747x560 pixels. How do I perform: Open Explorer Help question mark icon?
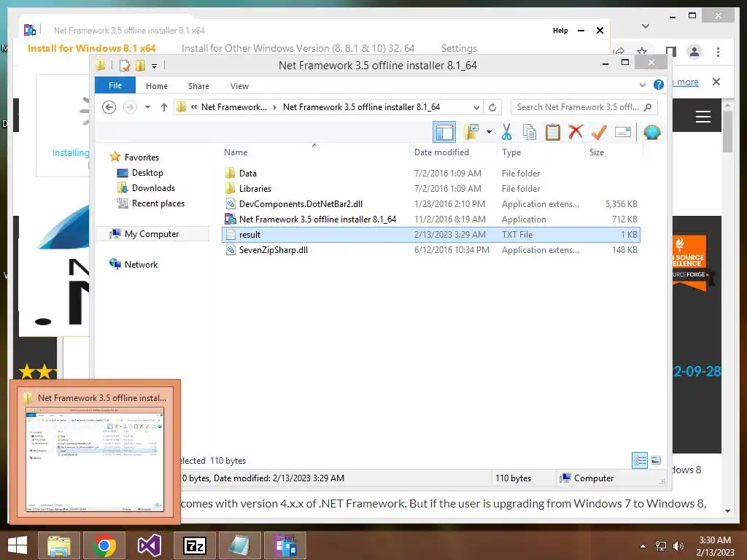click(x=659, y=85)
